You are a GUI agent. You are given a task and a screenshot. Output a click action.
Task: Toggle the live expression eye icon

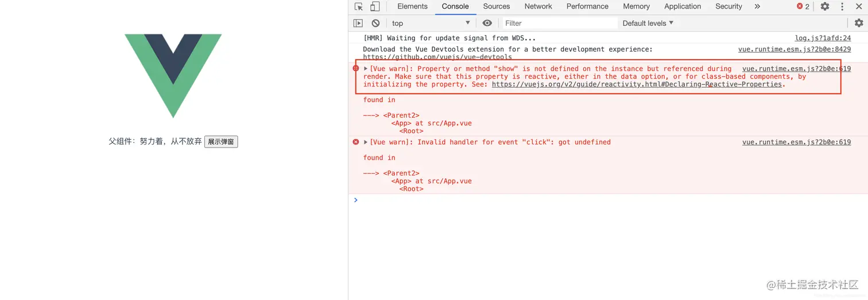487,23
